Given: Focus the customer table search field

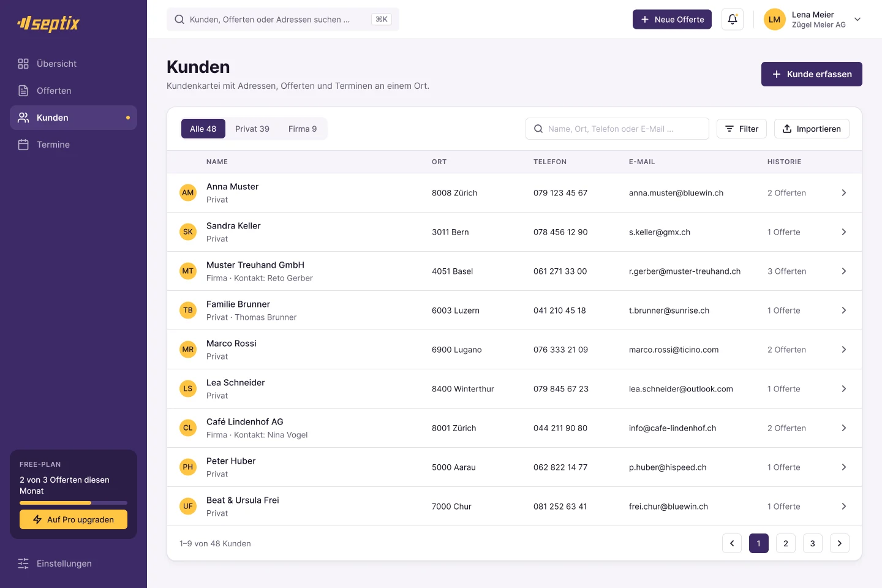Looking at the screenshot, I should pyautogui.click(x=617, y=129).
